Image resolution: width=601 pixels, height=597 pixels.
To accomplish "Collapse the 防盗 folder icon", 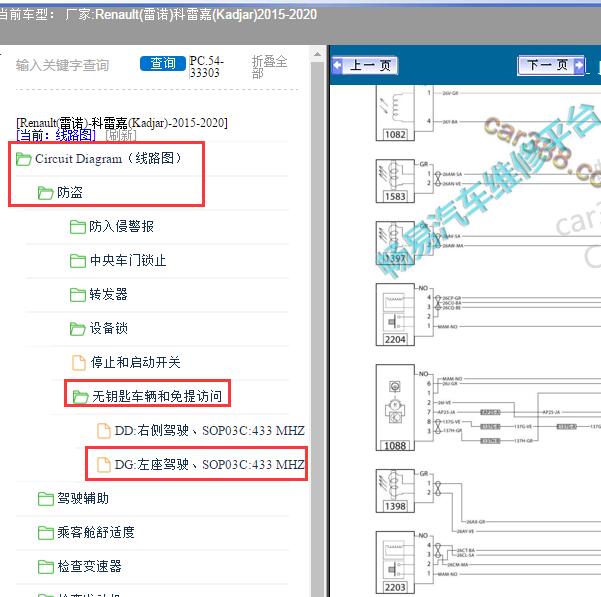I will [x=45, y=192].
